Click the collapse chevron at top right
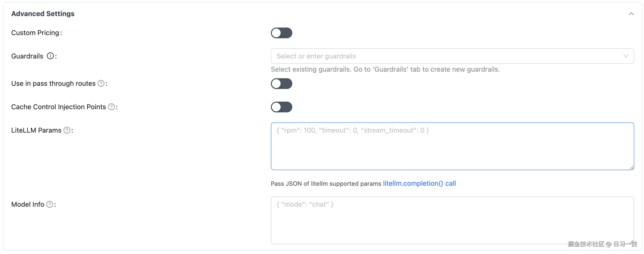The image size is (644, 254). tap(632, 14)
